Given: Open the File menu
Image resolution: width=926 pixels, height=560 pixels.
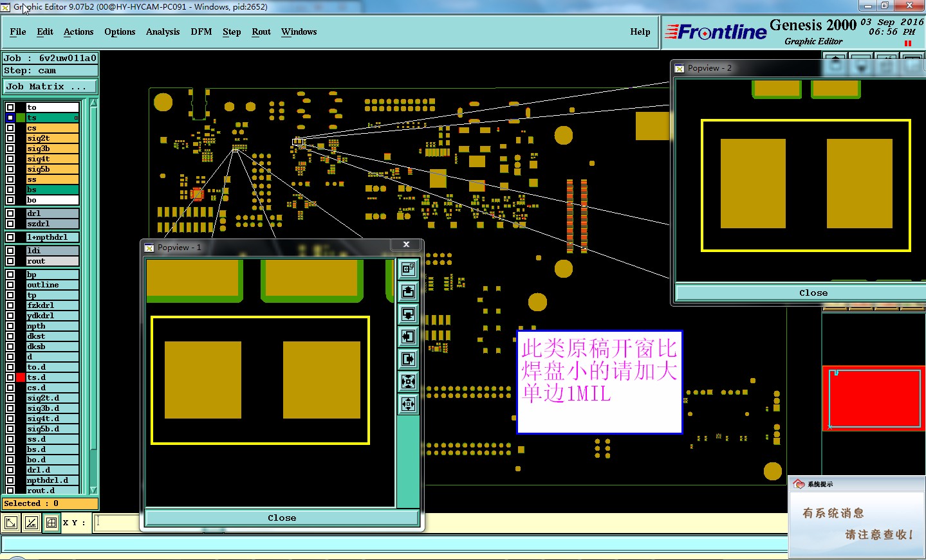Looking at the screenshot, I should tap(18, 32).
